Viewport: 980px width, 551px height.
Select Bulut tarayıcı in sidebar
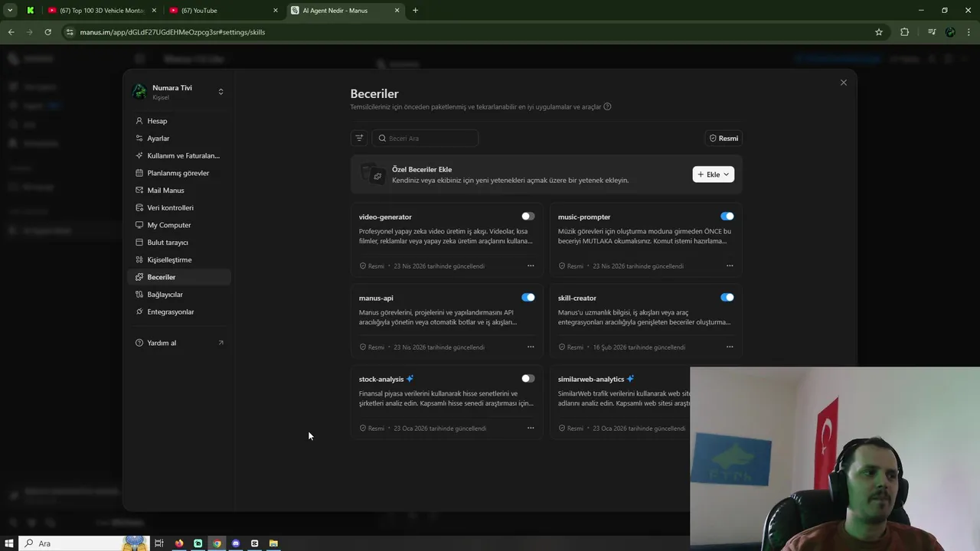click(x=179, y=243)
